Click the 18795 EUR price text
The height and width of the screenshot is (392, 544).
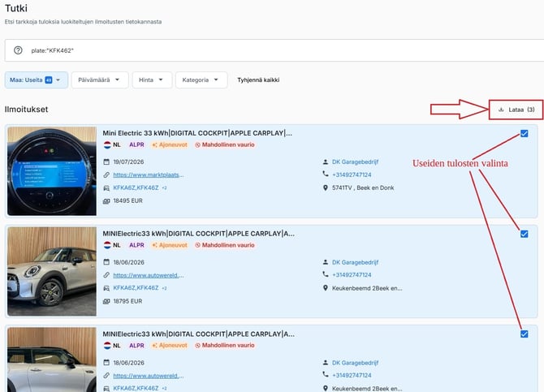pos(127,301)
